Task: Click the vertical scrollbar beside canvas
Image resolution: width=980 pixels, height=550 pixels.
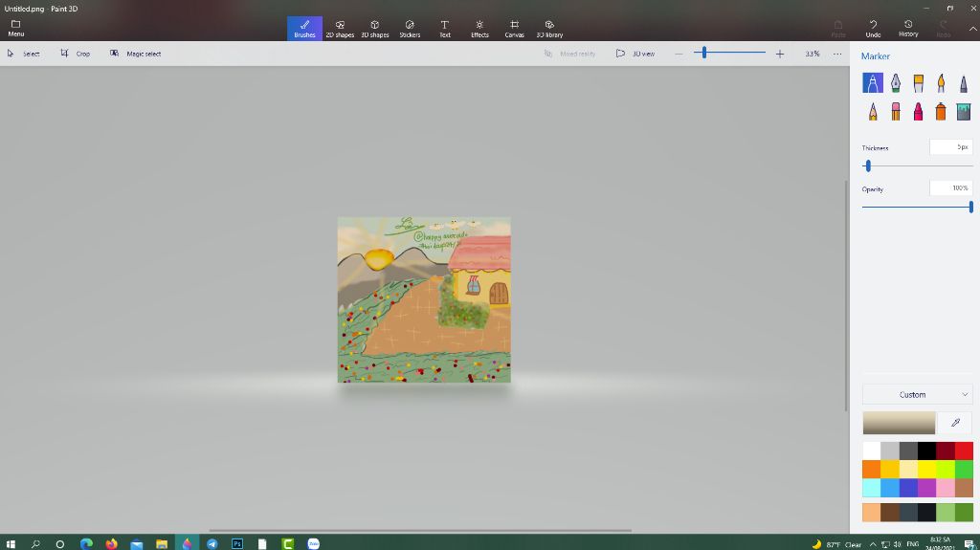Action: (x=846, y=296)
